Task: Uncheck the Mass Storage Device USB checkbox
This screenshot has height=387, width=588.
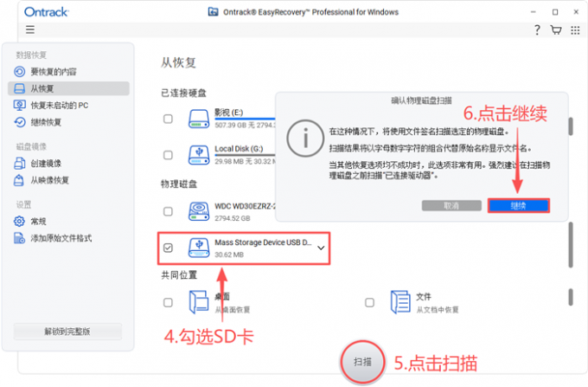Action: pyautogui.click(x=168, y=248)
